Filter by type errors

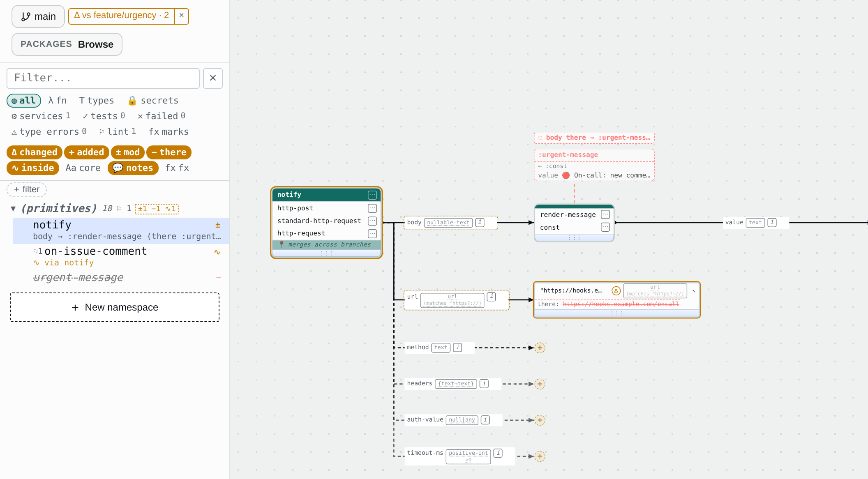[x=49, y=132]
